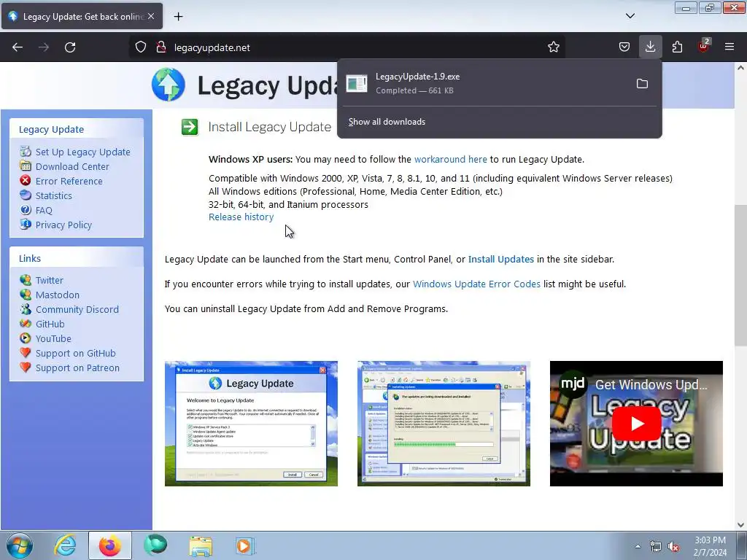The height and width of the screenshot is (560, 747).
Task: Open Set Up Legacy Update sidebar link
Action: click(83, 152)
